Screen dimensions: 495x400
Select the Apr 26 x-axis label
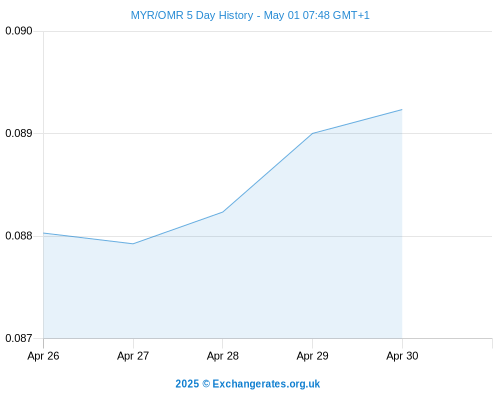(43, 356)
